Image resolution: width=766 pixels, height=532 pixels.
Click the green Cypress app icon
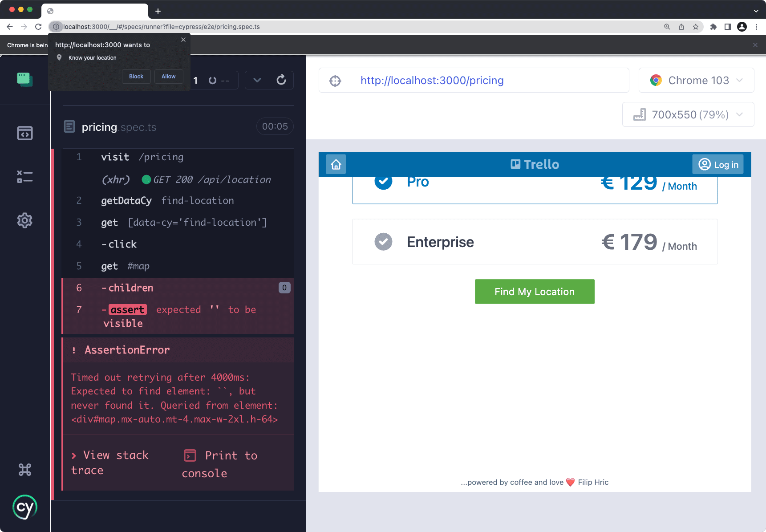(25, 79)
